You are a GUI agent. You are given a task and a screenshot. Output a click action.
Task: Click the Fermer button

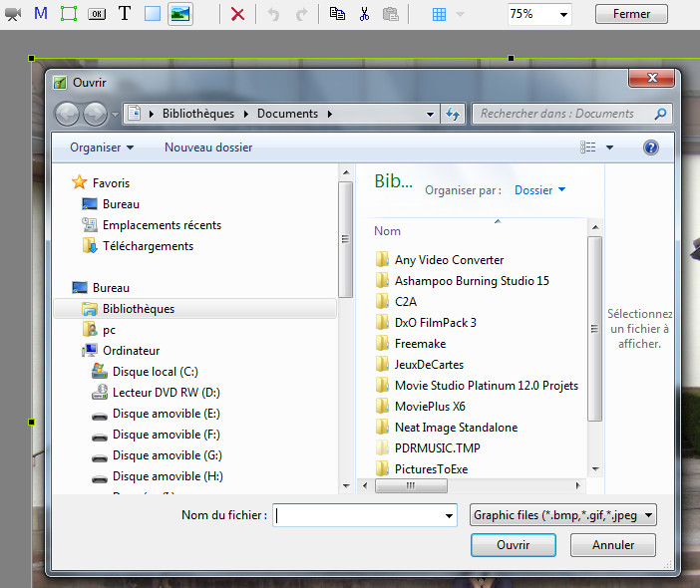(631, 14)
